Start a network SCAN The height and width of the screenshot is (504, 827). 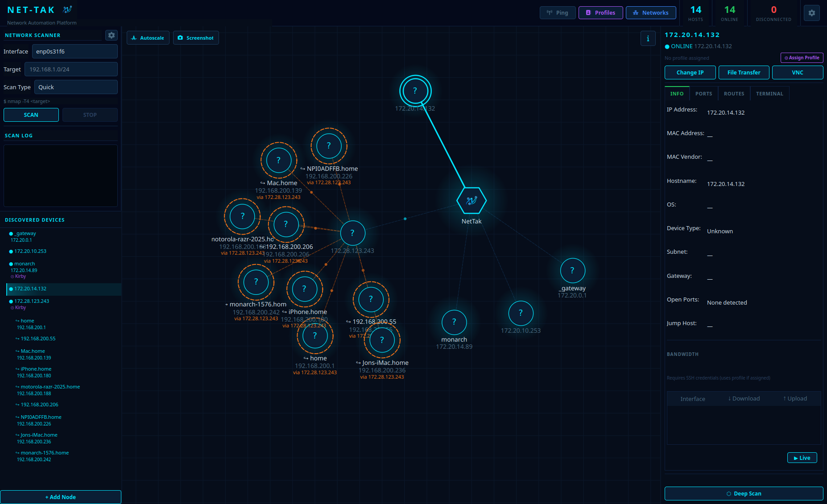(x=31, y=115)
